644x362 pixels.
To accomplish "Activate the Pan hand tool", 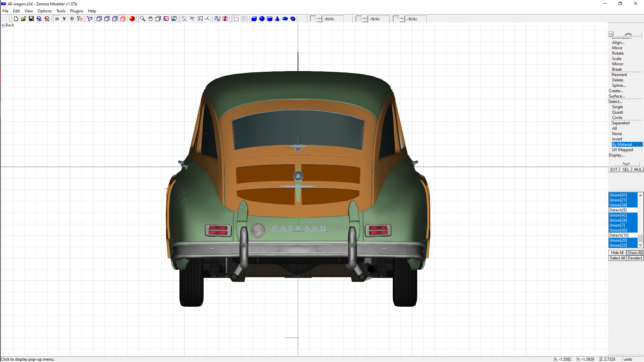I will (150, 19).
